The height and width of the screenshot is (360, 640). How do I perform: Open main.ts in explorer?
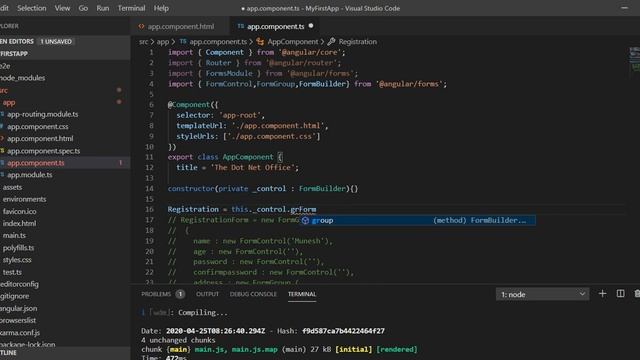(14, 236)
